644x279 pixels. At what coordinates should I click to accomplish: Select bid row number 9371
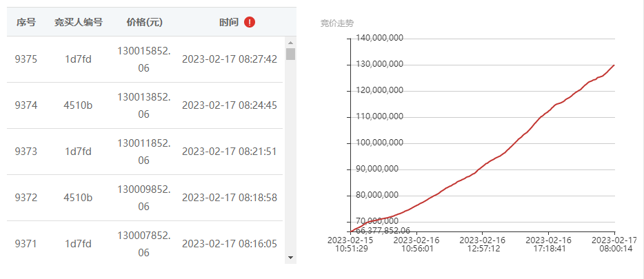click(145, 244)
